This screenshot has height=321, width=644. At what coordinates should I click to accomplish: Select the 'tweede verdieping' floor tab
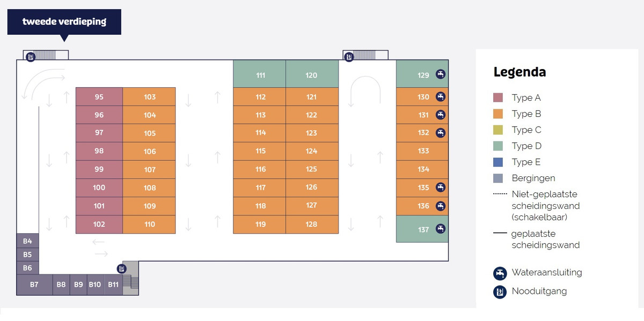click(64, 22)
